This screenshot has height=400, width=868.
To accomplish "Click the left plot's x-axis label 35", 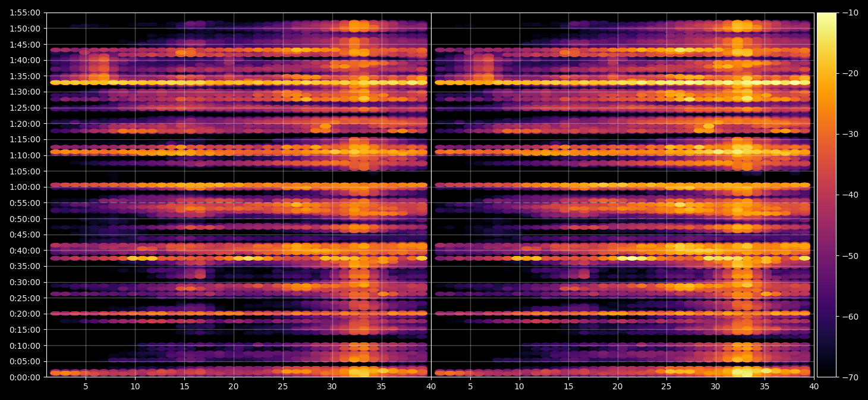I will click(382, 386).
